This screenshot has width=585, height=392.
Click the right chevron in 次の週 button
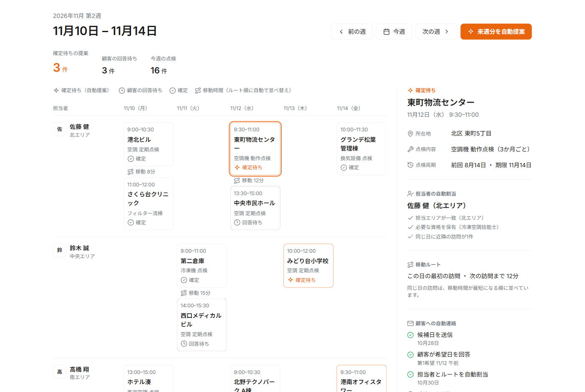click(447, 32)
